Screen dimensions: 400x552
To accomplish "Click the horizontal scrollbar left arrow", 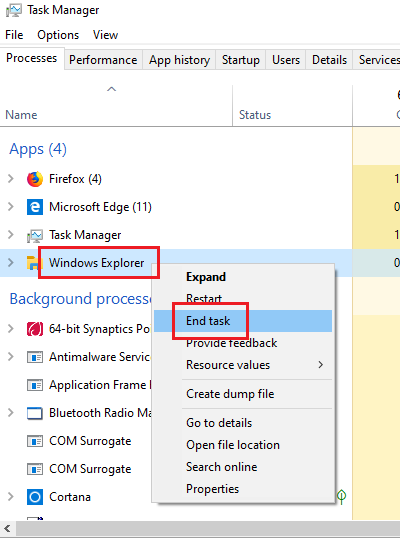I will [x=7, y=528].
